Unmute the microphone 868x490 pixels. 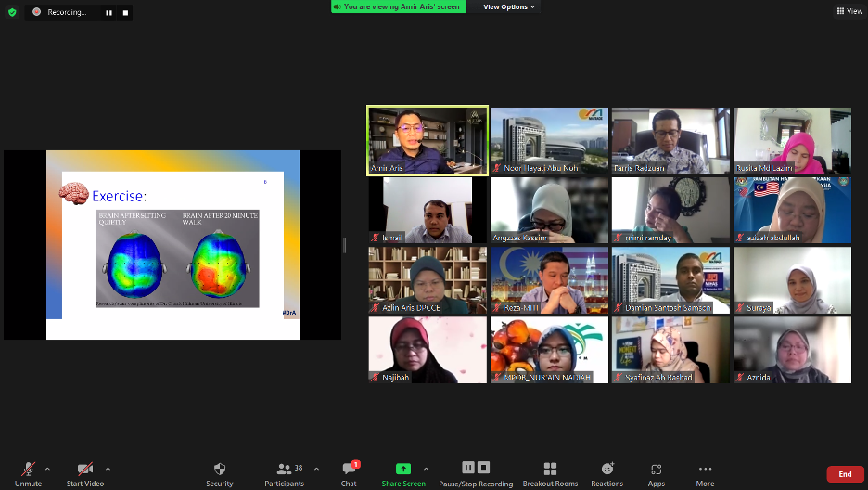(29, 473)
